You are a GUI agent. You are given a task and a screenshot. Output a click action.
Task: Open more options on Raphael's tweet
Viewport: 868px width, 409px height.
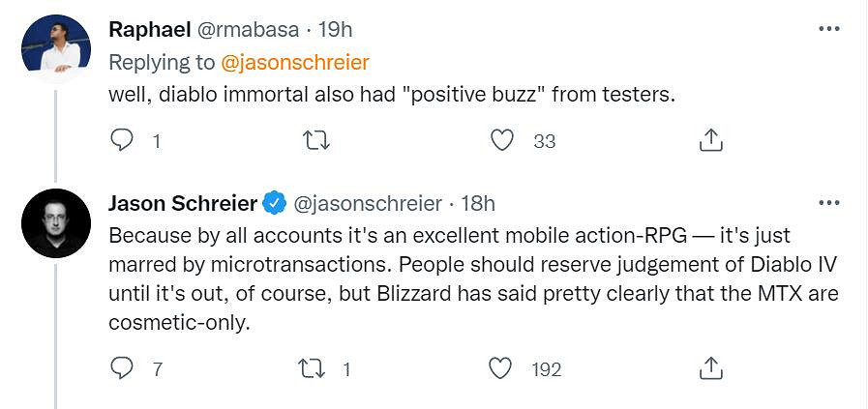[x=828, y=29]
